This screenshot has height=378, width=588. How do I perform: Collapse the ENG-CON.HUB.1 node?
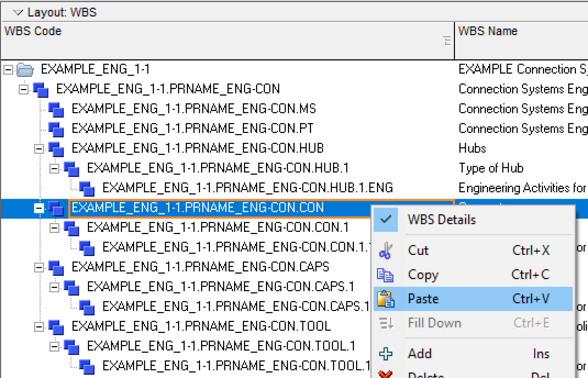(x=54, y=169)
